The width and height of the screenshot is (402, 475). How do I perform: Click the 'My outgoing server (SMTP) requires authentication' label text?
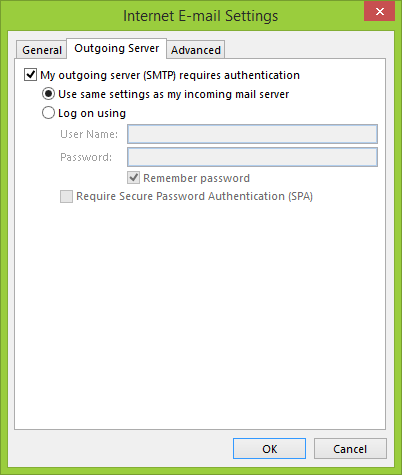click(x=170, y=75)
